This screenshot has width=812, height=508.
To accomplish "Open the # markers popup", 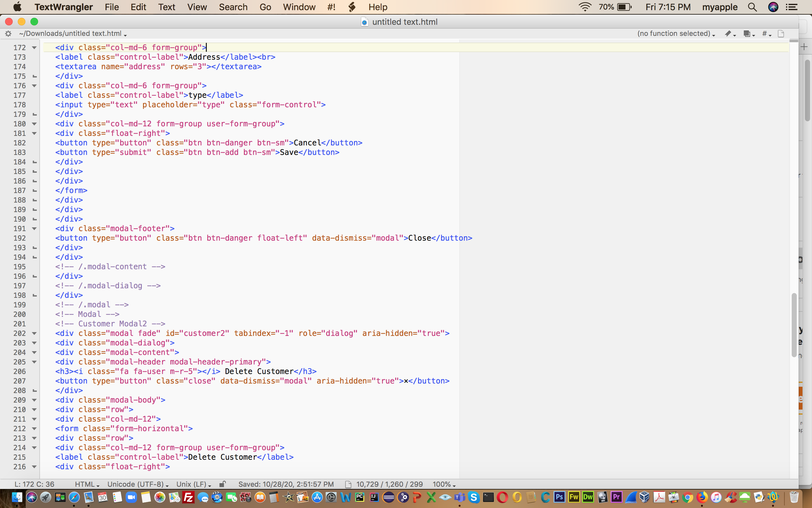I will click(767, 34).
